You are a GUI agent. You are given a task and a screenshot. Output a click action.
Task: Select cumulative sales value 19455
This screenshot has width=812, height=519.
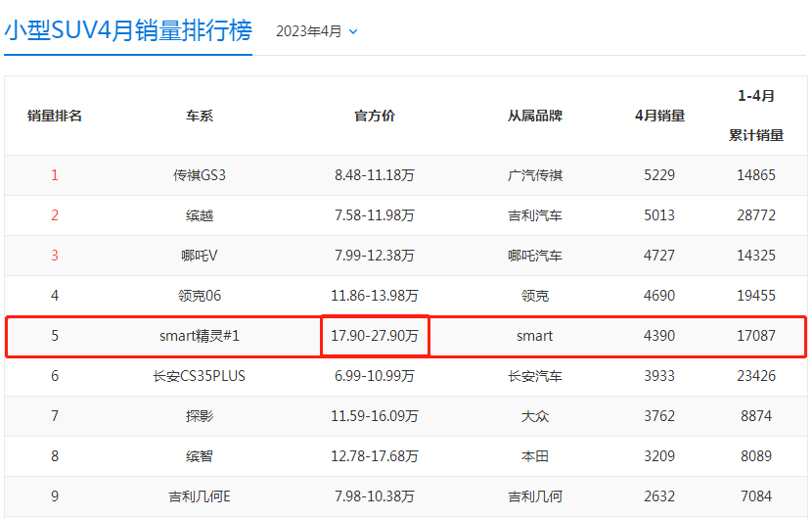(x=756, y=296)
